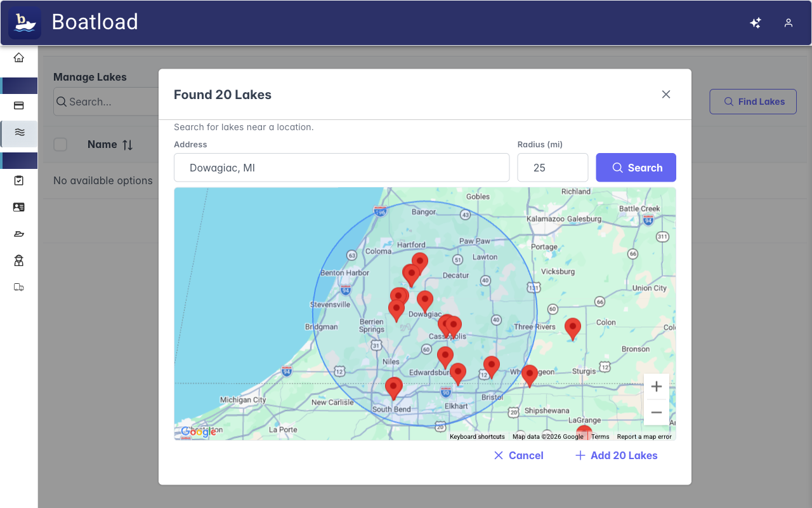Viewport: 812px width, 508px height.
Task: Zoom out on the map
Action: click(x=657, y=413)
